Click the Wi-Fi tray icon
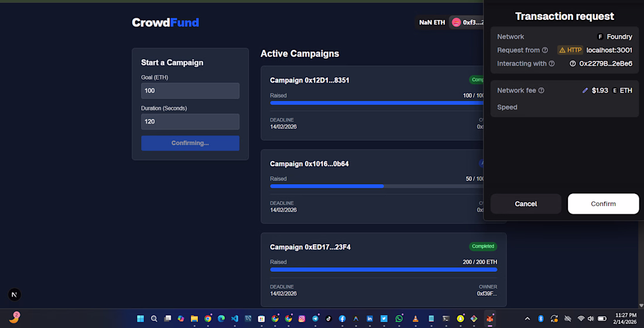Screen dimensions: 644x328 pos(581,319)
